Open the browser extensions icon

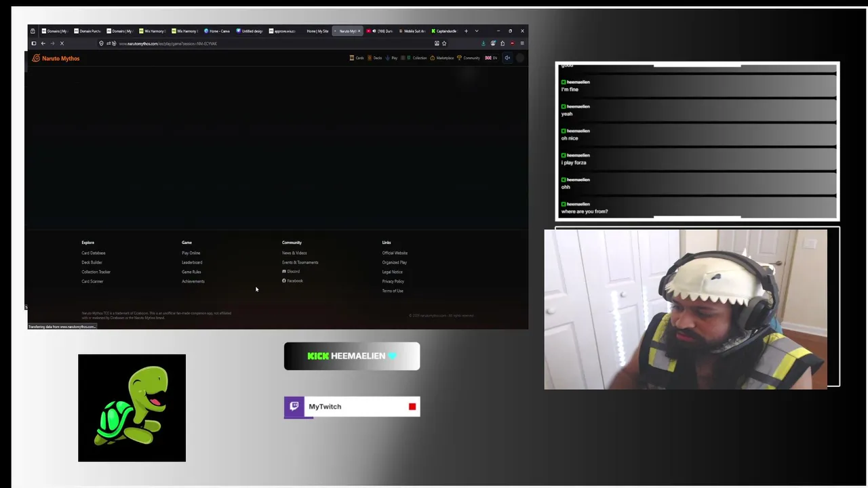pyautogui.click(x=502, y=43)
